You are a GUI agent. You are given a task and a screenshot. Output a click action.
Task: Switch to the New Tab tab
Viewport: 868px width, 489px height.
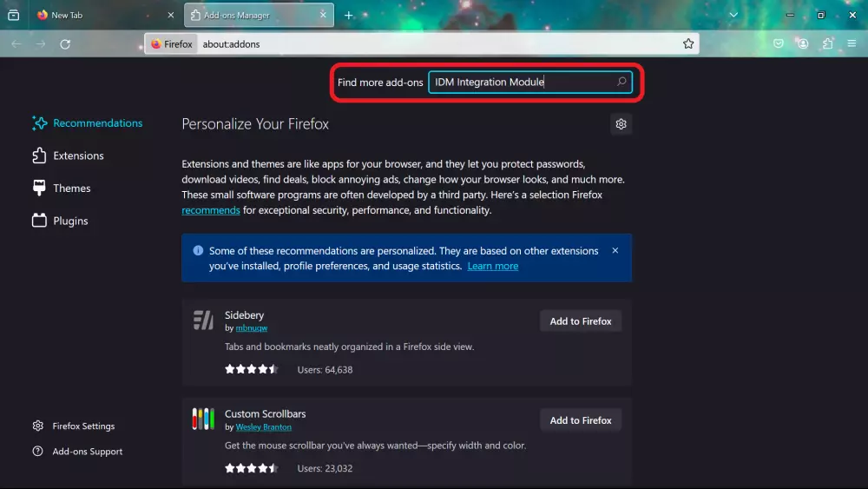[106, 15]
